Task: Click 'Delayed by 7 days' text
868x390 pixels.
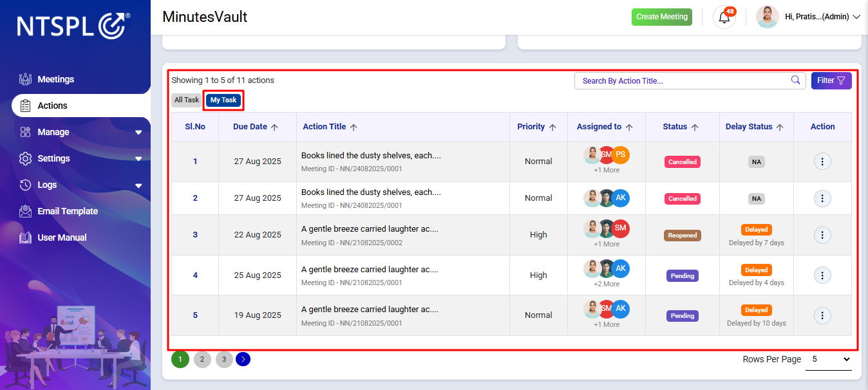Action: pos(757,243)
